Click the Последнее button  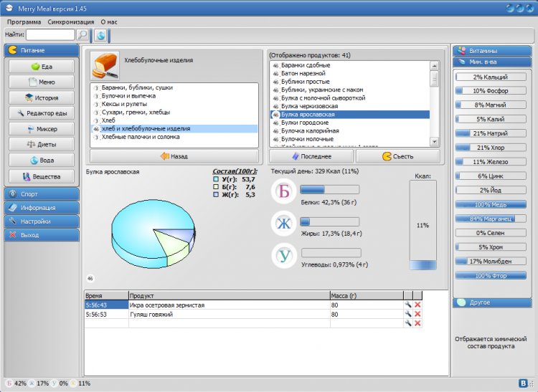pos(311,156)
